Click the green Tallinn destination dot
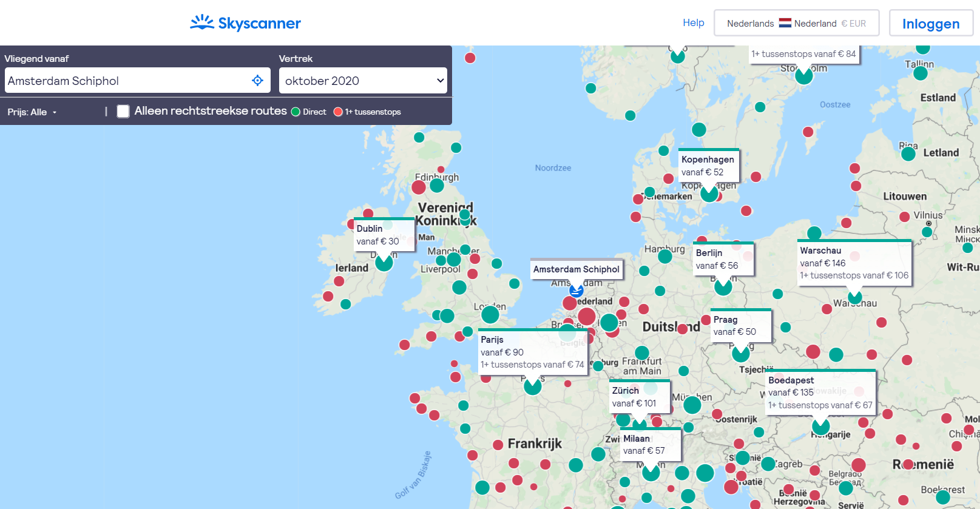This screenshot has height=509, width=980. tap(921, 73)
